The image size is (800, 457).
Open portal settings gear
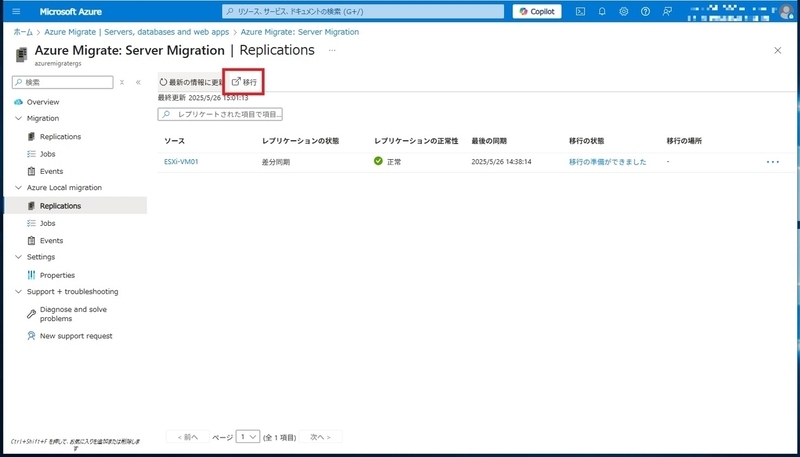pyautogui.click(x=623, y=11)
